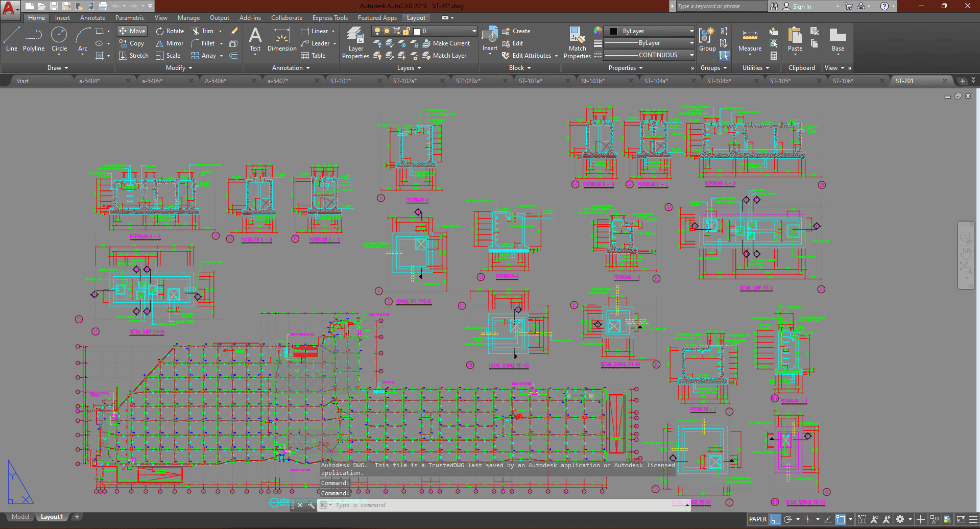
Task: Switch to the Annotate ribbon tab
Action: point(92,18)
